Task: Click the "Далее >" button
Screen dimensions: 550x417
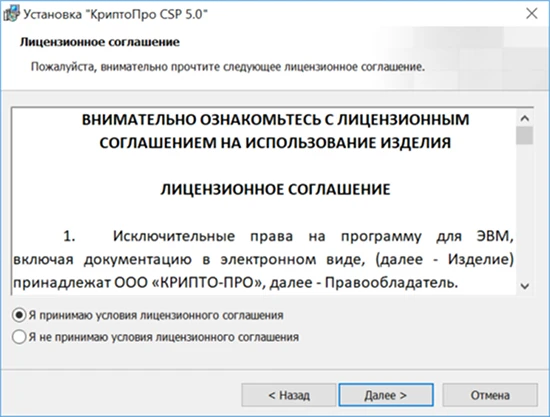Action: click(386, 395)
